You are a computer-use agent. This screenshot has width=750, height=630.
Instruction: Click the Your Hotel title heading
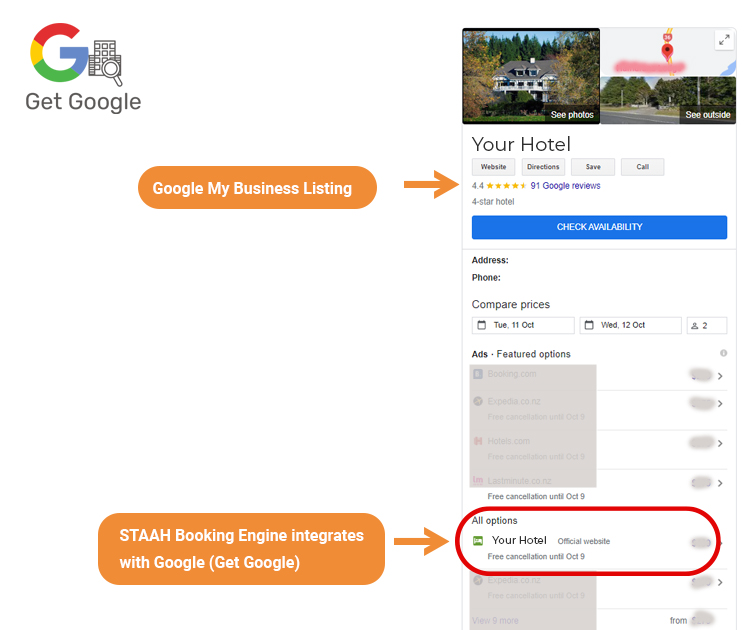(x=521, y=144)
